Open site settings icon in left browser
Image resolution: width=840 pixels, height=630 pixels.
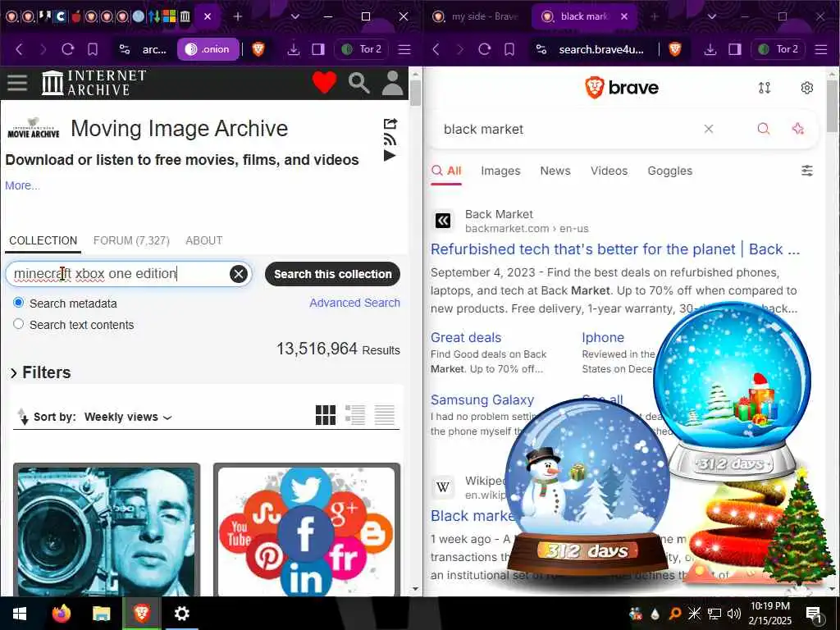coord(125,49)
